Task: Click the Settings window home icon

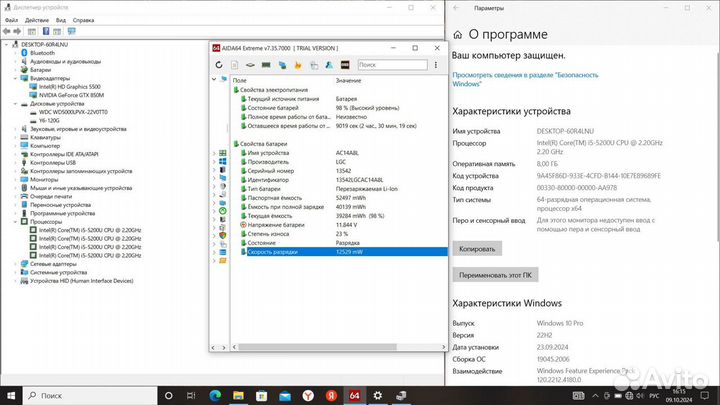Action: coord(457,34)
